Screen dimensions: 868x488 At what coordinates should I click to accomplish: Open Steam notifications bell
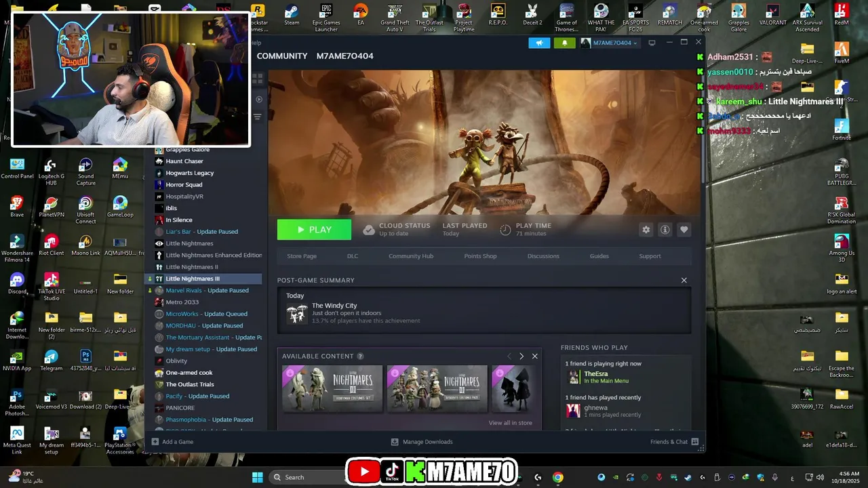(564, 43)
